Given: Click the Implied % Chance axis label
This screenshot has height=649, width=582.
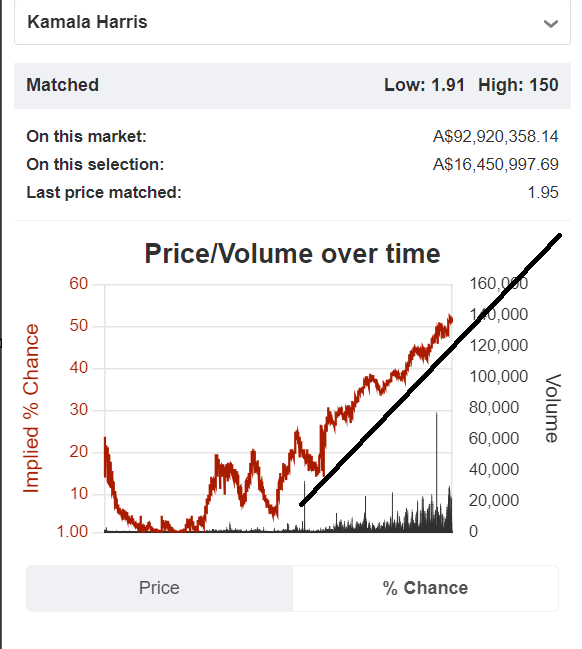Looking at the screenshot, I should [31, 408].
